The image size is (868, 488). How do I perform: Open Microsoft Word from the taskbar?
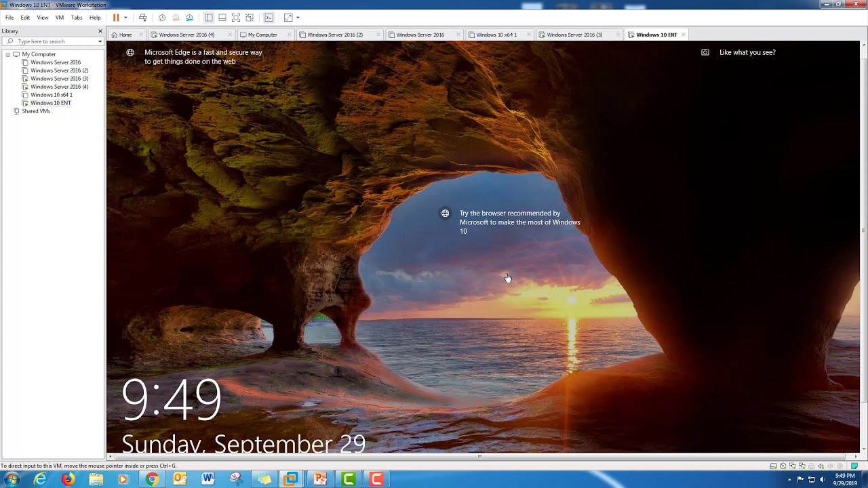coord(208,479)
